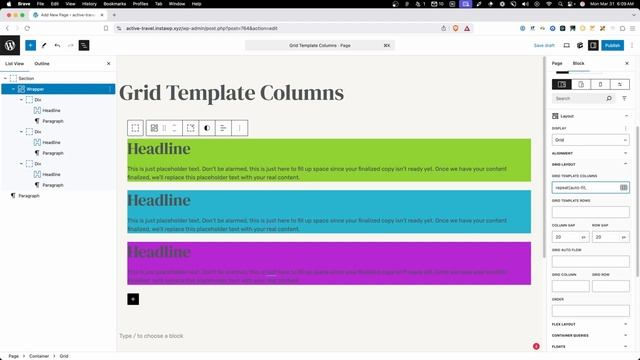Collapse the Layout panel
640x360 pixels.
pyautogui.click(x=626, y=116)
